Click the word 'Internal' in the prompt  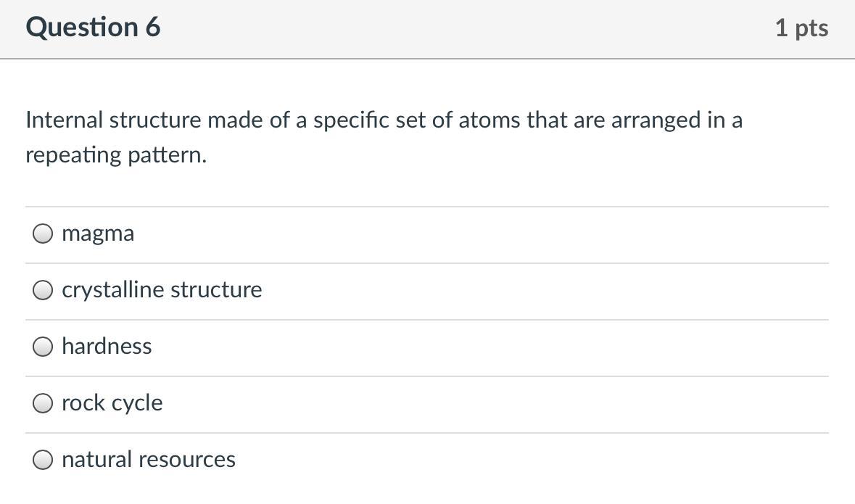(65, 120)
